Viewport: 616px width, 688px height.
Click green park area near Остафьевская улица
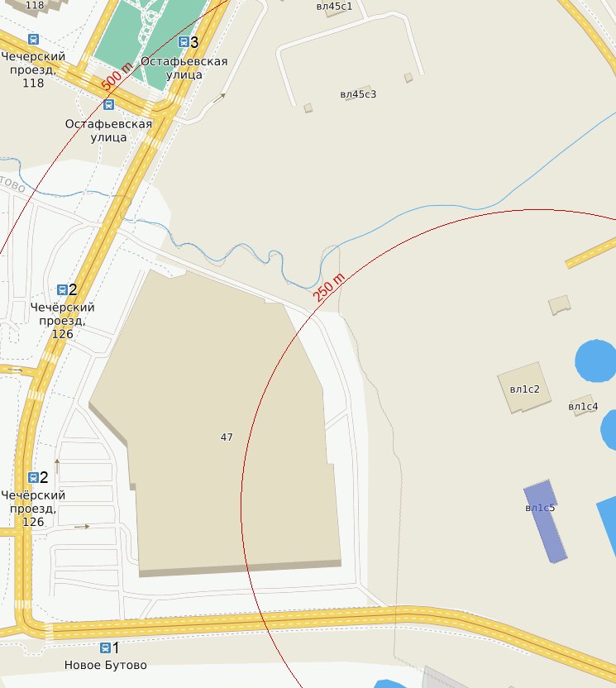pyautogui.click(x=149, y=41)
